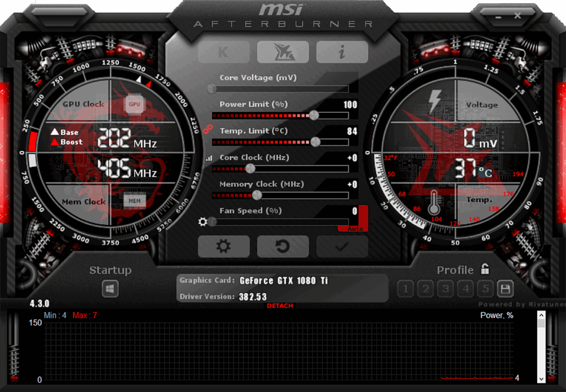Click the Fan Speed slider handle
This screenshot has width=566, height=392.
coord(213,222)
